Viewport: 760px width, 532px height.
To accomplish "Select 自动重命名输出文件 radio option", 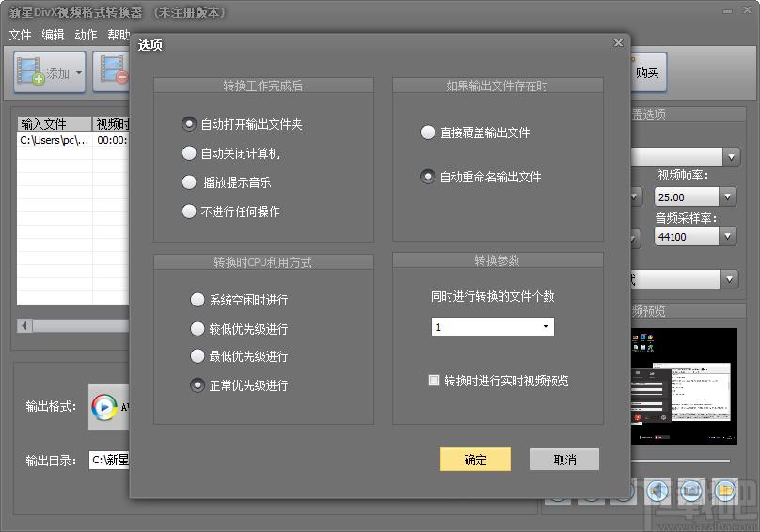I will [427, 177].
